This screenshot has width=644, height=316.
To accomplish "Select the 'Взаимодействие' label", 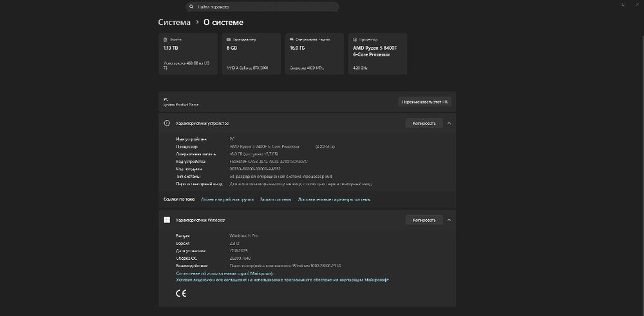I will click(x=192, y=266).
